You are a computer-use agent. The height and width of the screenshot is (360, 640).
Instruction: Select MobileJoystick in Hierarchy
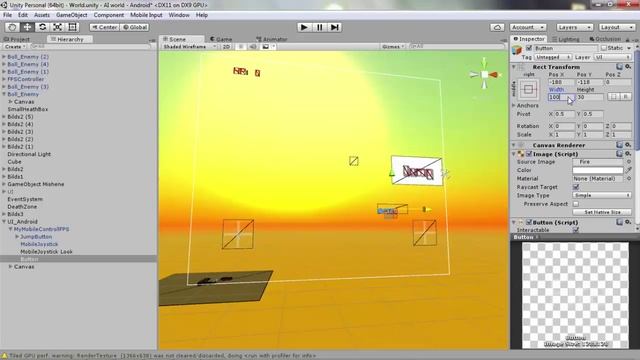[x=39, y=244]
